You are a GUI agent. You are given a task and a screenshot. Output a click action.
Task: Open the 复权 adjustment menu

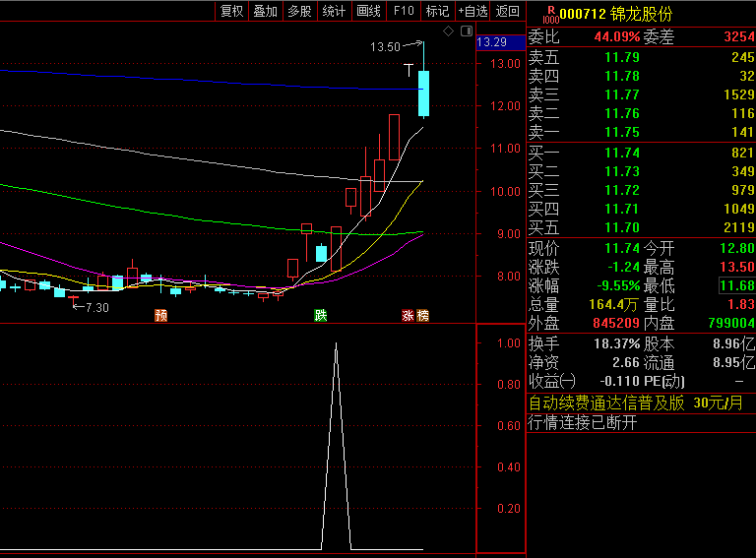pyautogui.click(x=231, y=11)
